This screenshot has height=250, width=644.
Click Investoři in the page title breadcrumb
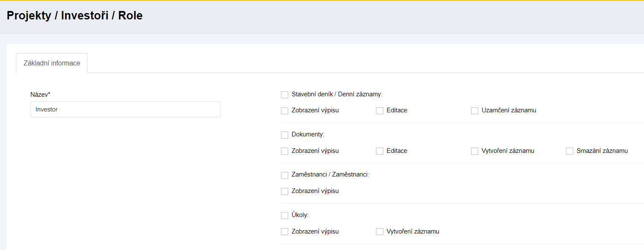pos(87,16)
